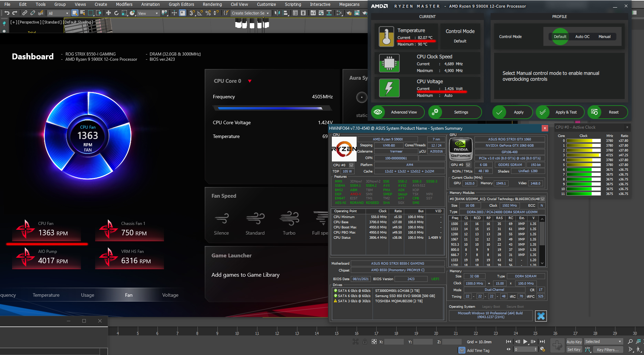Open the Reference Coordinate System View dropdown

point(148,13)
